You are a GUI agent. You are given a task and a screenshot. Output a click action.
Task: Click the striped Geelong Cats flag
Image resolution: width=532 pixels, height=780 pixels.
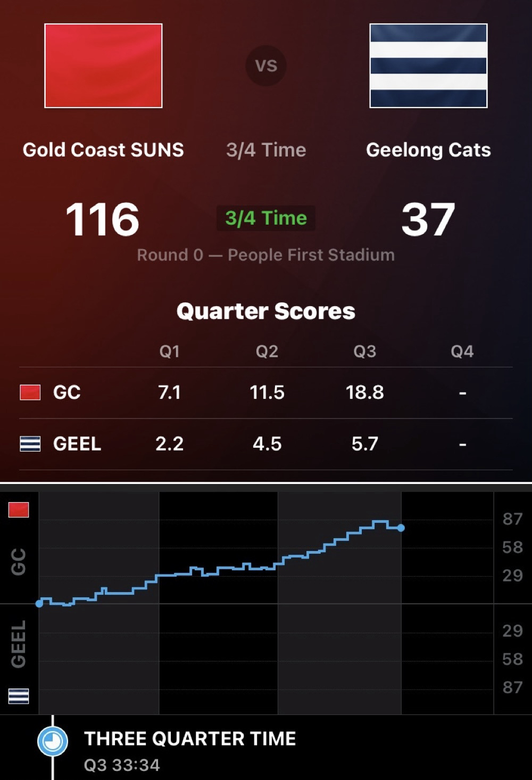(x=428, y=65)
